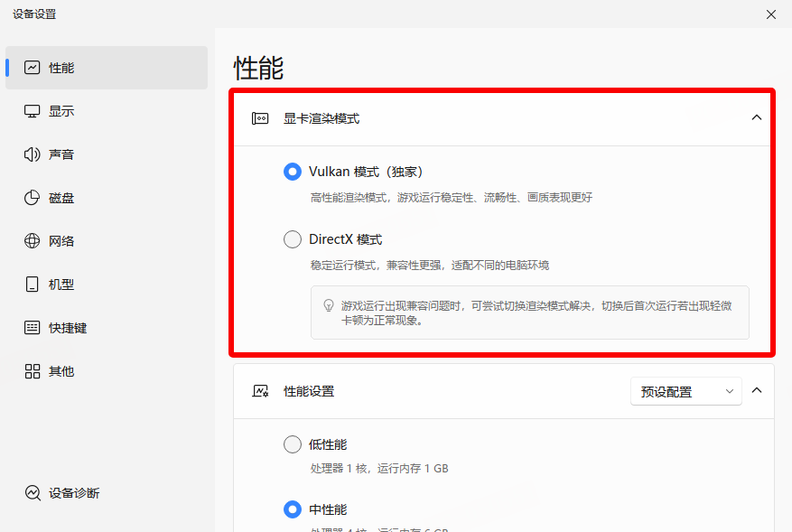This screenshot has height=532, width=792.
Task: Choose the 低性能 radio option
Action: tap(293, 444)
